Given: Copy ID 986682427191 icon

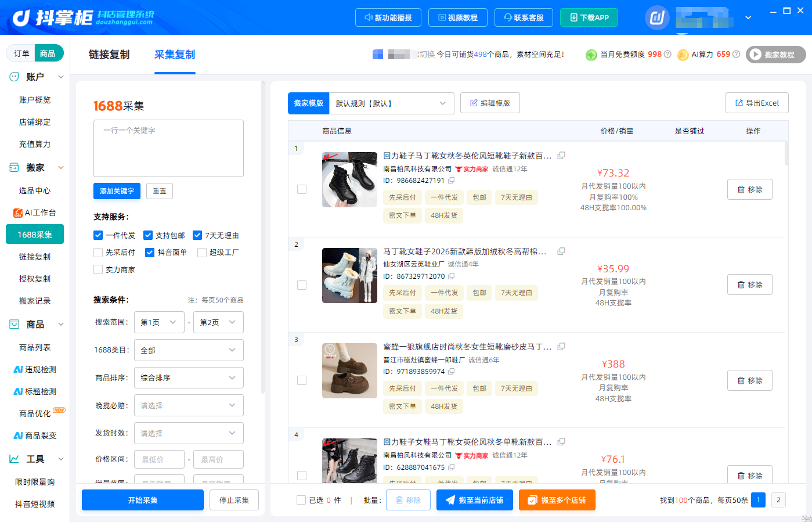Looking at the screenshot, I should pos(451,181).
